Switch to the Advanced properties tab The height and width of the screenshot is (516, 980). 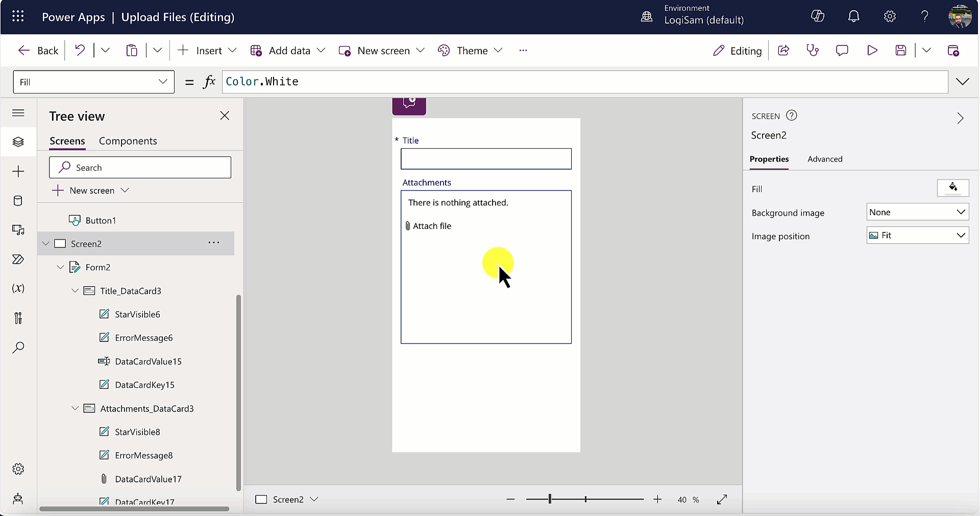pos(825,159)
